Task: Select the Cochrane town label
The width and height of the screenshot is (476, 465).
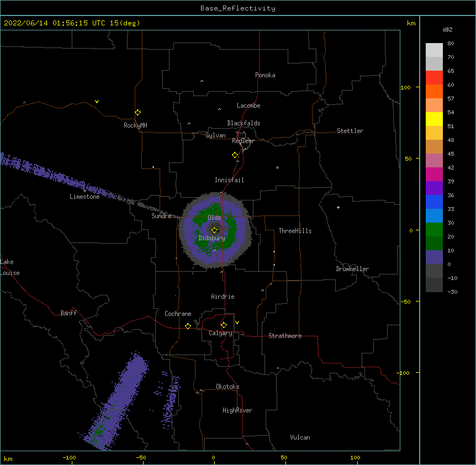Action: click(178, 314)
